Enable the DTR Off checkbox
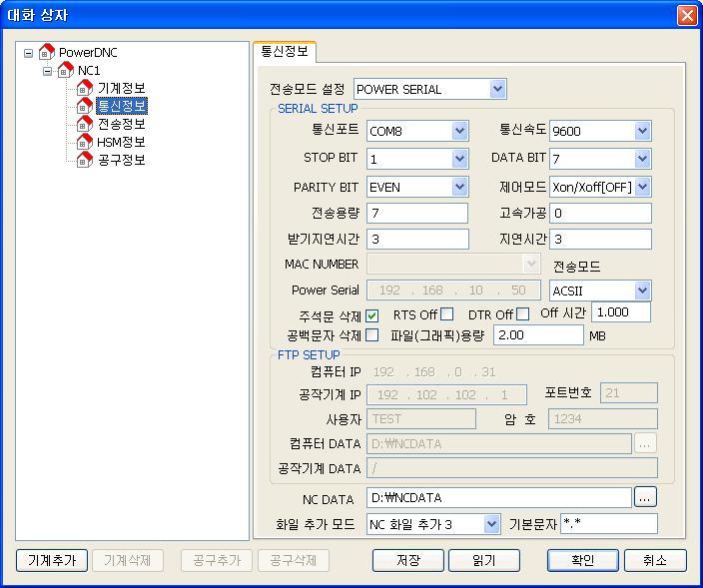This screenshot has height=588, width=703. (x=523, y=313)
